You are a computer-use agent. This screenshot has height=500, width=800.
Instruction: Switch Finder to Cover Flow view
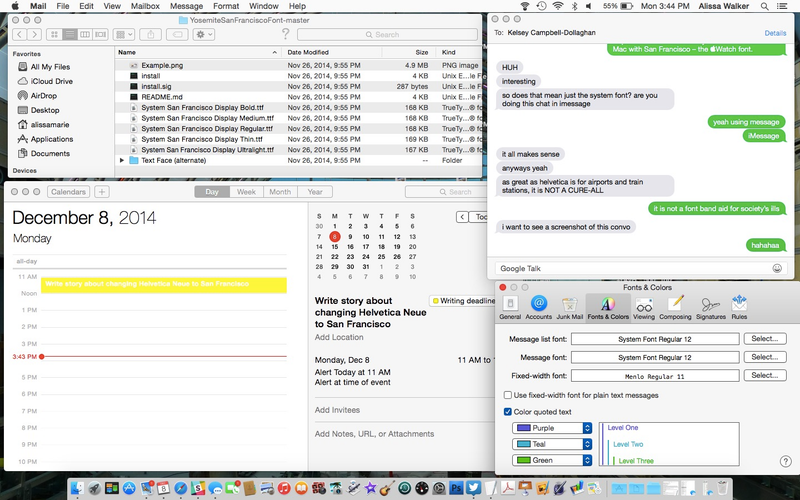click(x=101, y=34)
